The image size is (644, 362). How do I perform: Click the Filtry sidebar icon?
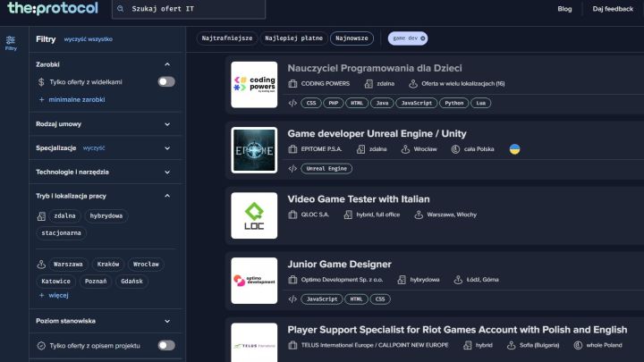(x=11, y=42)
